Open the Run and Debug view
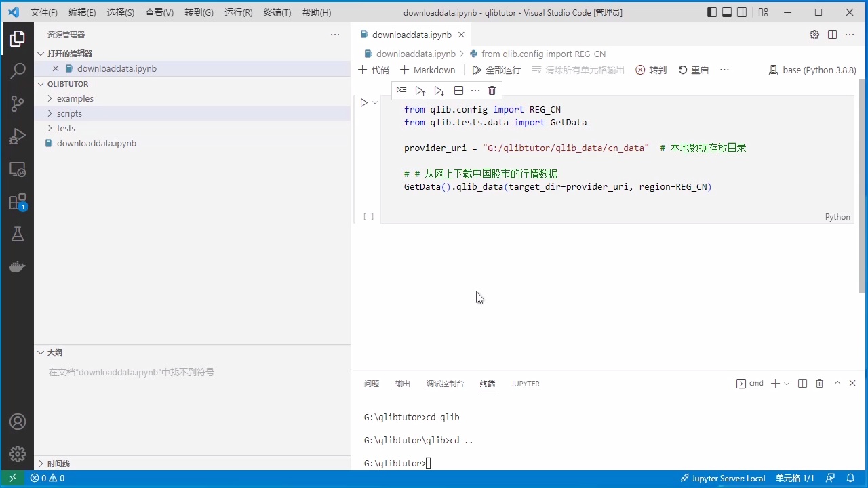The width and height of the screenshot is (868, 488). pos(18,137)
